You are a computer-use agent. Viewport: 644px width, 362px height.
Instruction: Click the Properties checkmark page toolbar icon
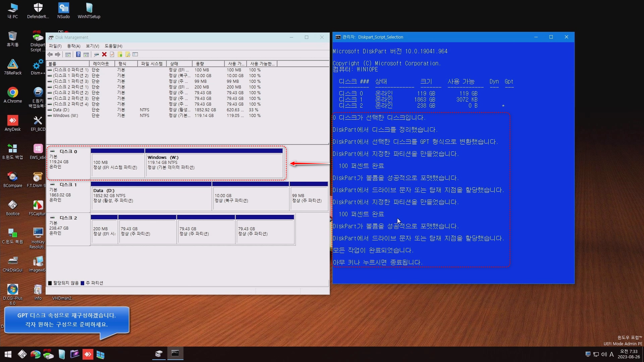[112, 55]
